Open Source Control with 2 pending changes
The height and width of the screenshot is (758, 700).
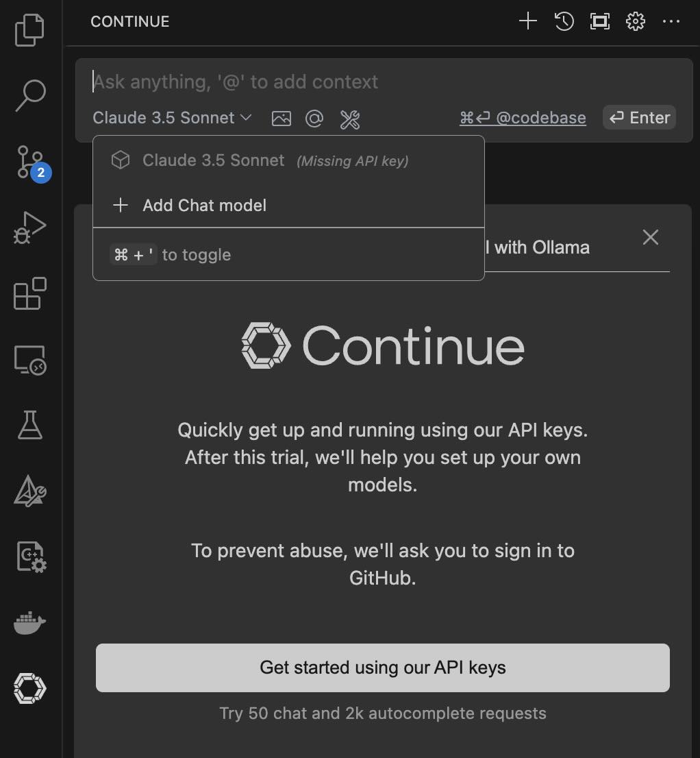click(33, 163)
